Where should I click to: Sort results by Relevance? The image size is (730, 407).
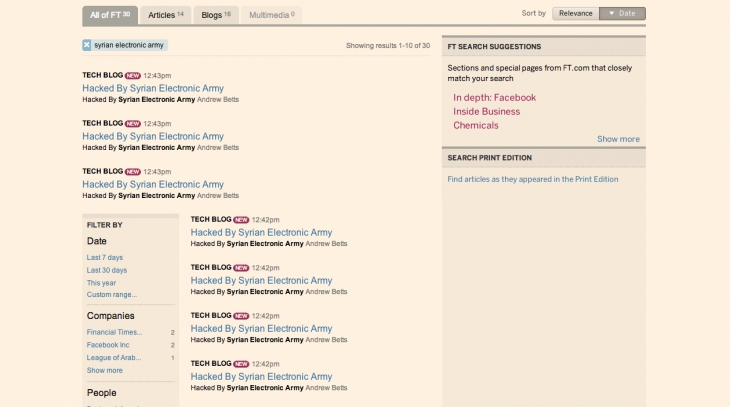point(575,14)
